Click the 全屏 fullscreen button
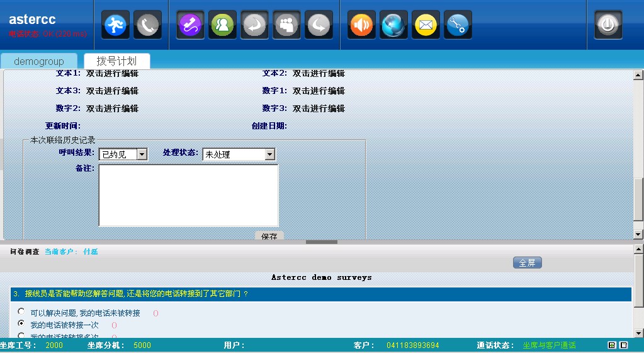The height and width of the screenshot is (353, 644). coord(528,263)
